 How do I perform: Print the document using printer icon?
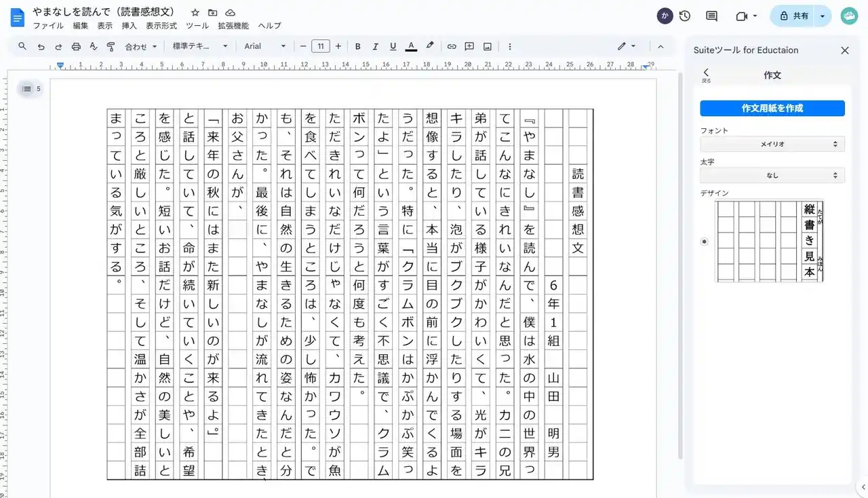pos(76,46)
